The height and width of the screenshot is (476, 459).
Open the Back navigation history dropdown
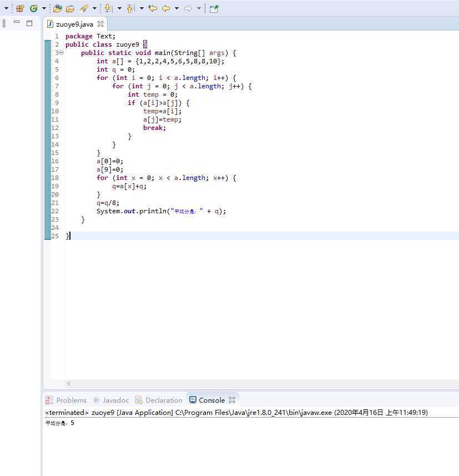(176, 8)
